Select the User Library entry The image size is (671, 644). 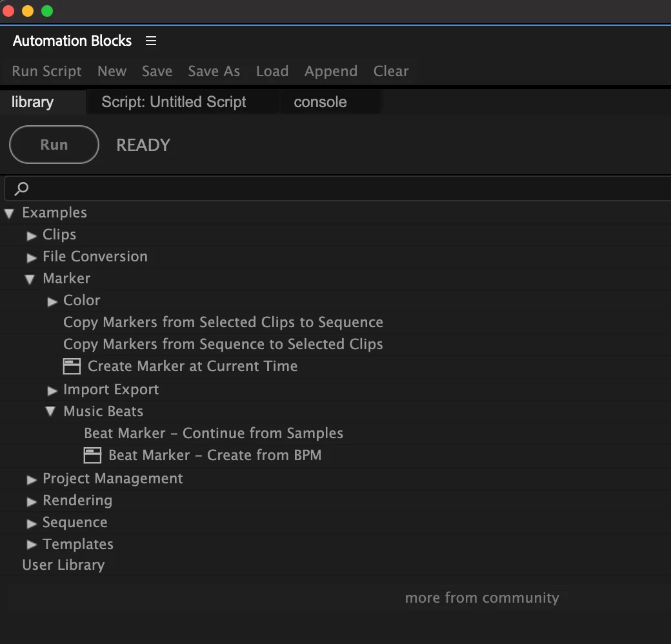point(63,565)
